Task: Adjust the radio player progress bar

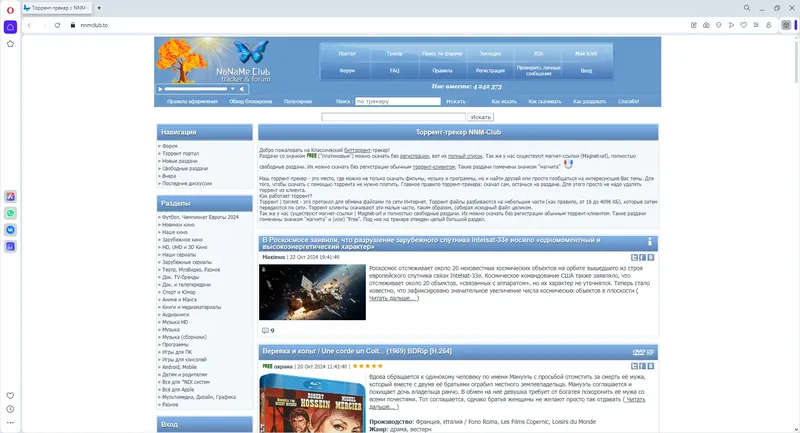Action: (x=196, y=89)
